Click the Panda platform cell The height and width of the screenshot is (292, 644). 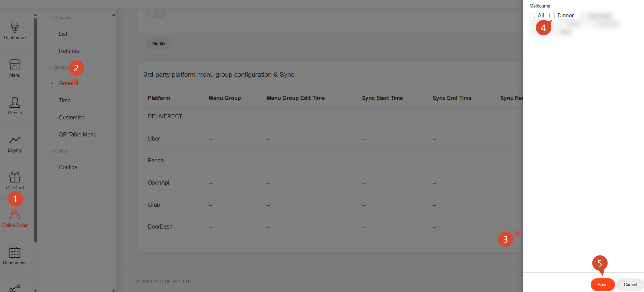click(x=156, y=160)
